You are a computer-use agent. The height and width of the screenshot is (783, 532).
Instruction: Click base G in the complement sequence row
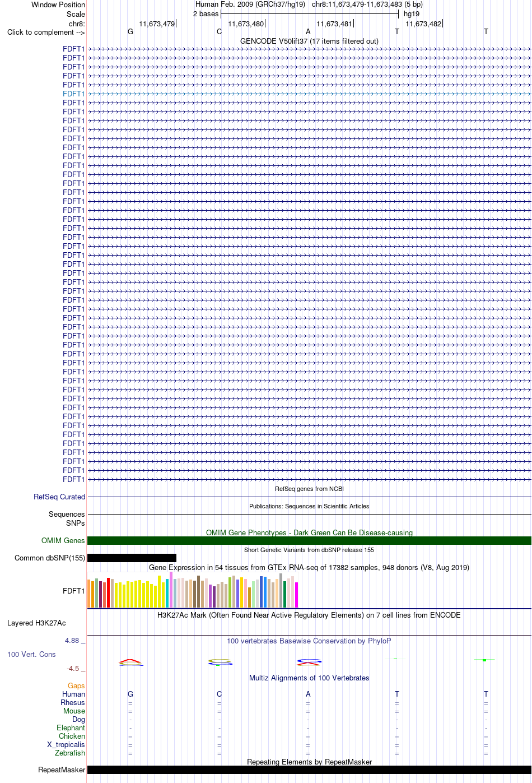pos(130,31)
